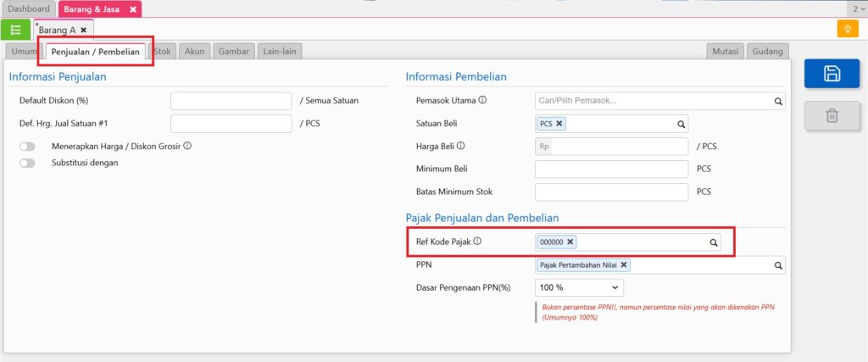The height and width of the screenshot is (362, 868).
Task: Click the red PPN percentage note text
Action: click(x=658, y=312)
